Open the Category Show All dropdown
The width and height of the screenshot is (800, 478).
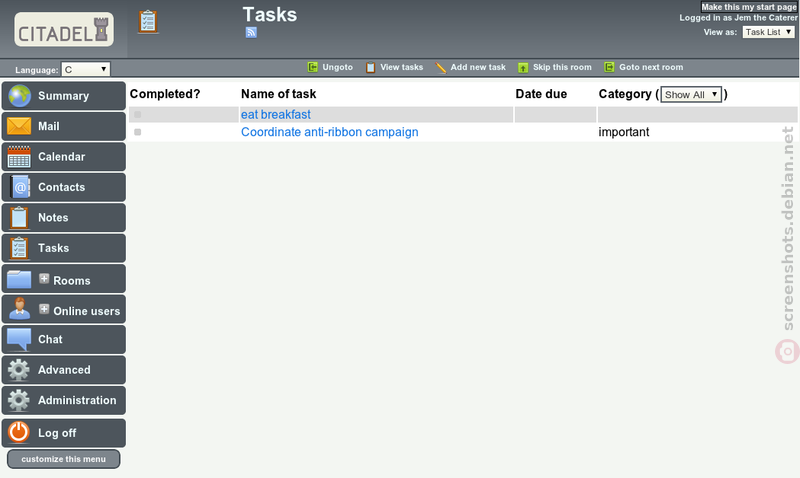691,94
